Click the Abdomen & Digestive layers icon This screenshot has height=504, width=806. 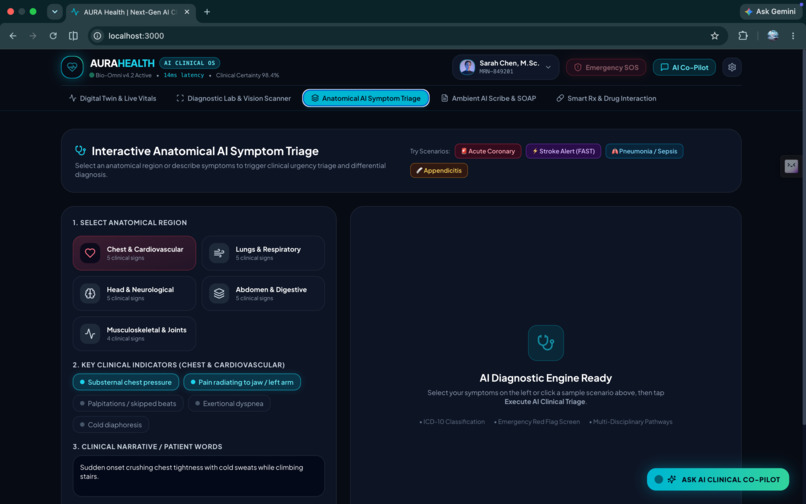point(219,293)
